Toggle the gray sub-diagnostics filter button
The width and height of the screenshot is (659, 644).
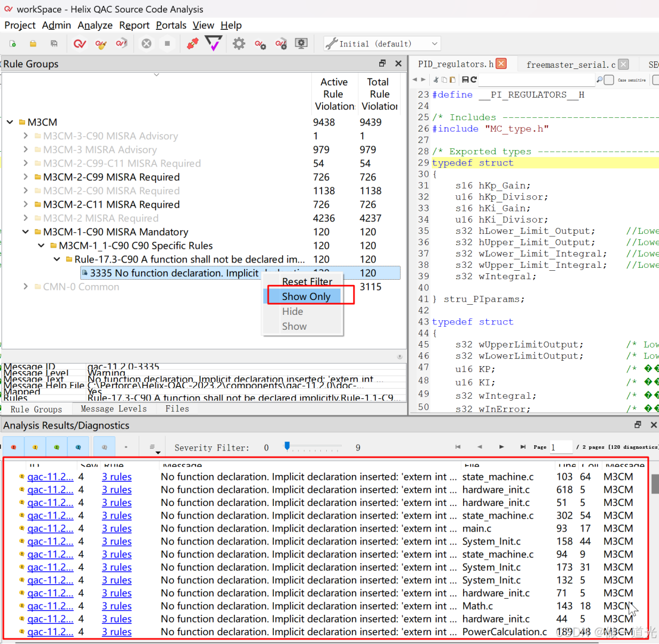click(x=104, y=448)
